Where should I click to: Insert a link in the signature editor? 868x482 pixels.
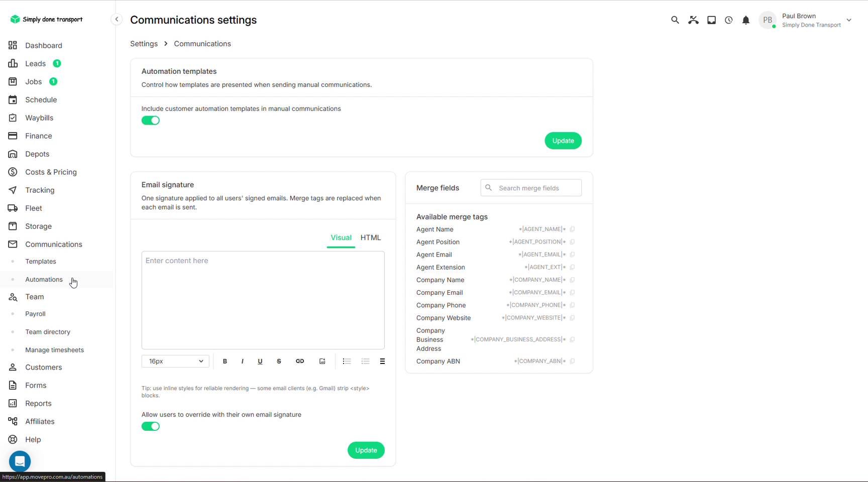coord(300,361)
